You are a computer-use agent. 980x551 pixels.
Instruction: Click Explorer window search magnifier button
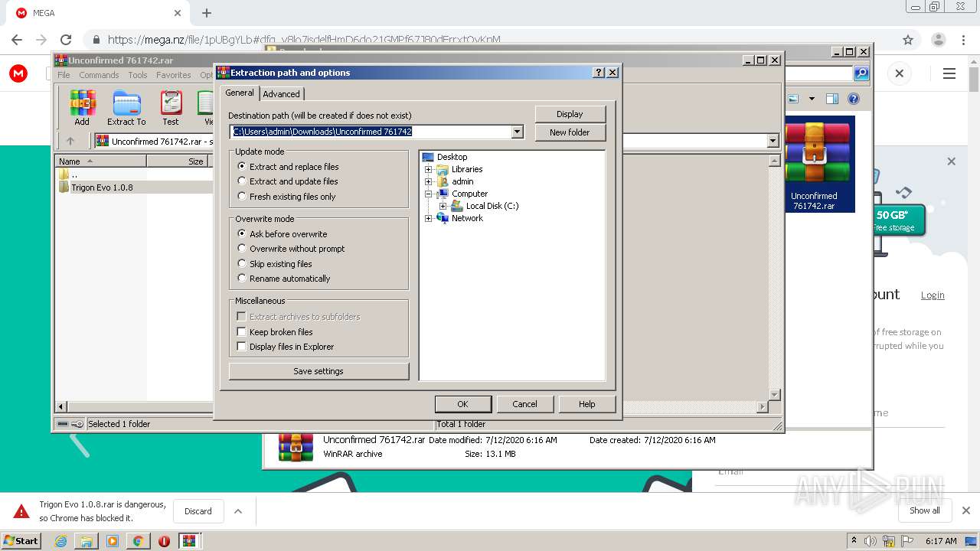coord(861,73)
